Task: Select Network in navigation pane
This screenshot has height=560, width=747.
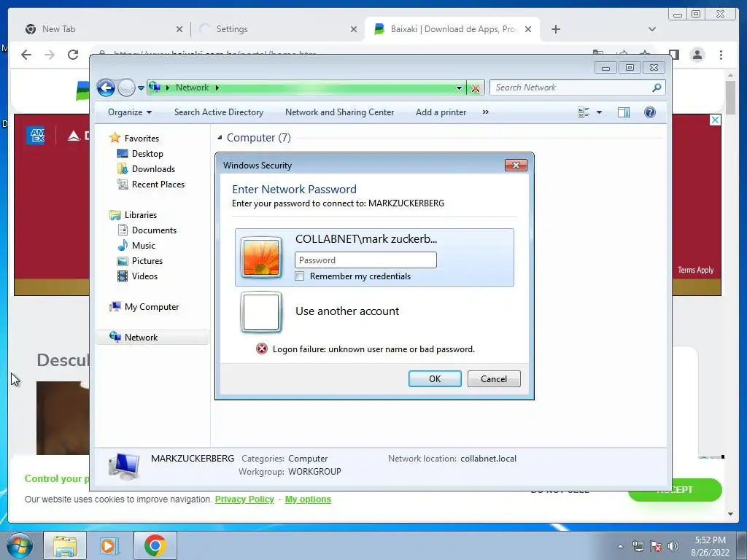Action: [x=152, y=337]
